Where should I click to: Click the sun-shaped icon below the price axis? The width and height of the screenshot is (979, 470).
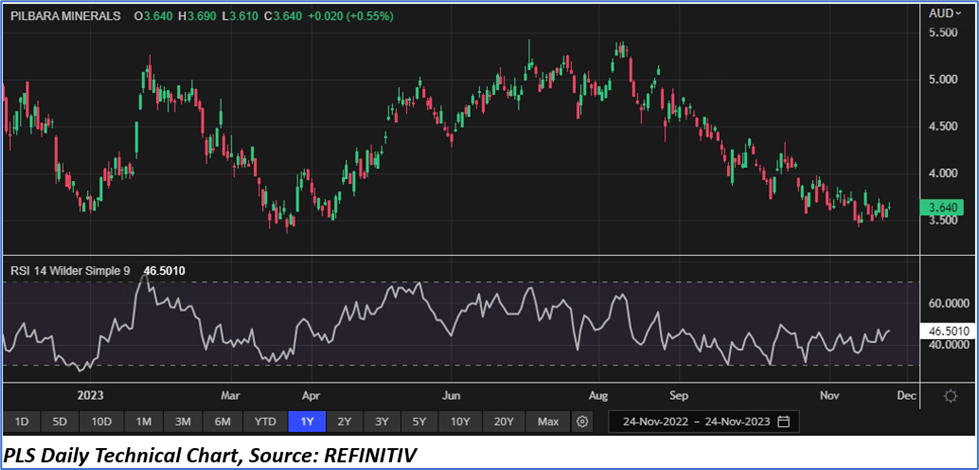[x=950, y=396]
